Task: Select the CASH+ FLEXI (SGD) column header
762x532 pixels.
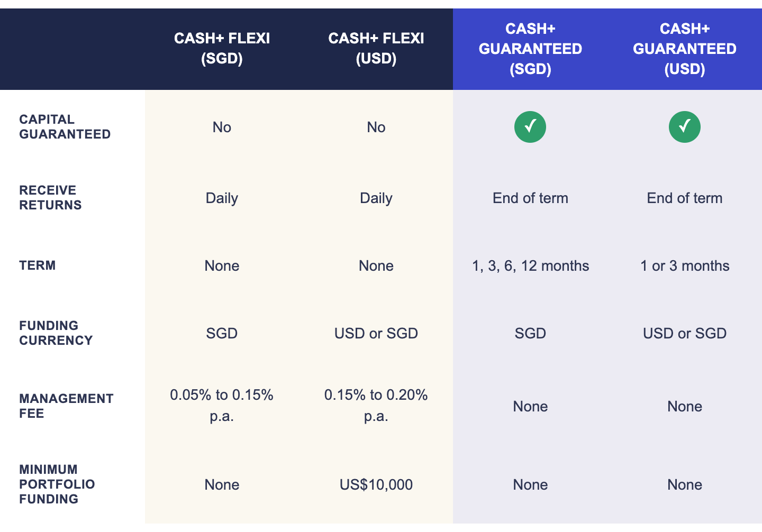Action: (x=222, y=48)
